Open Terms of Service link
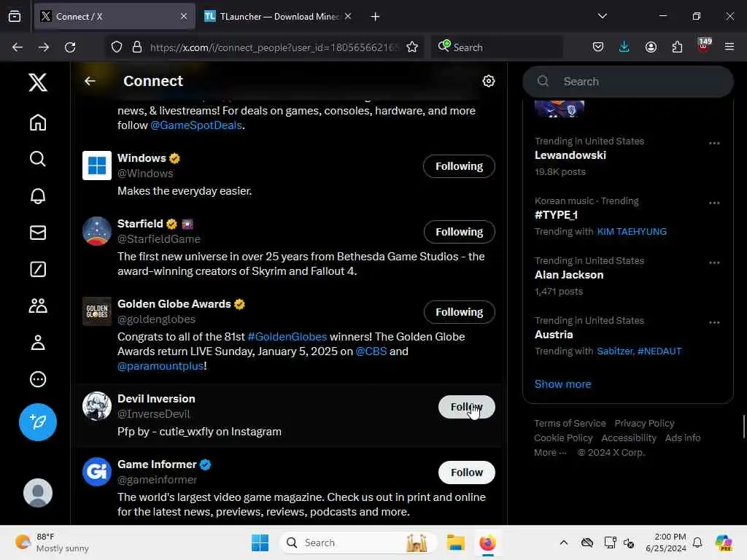This screenshot has width=747, height=560. tap(570, 424)
